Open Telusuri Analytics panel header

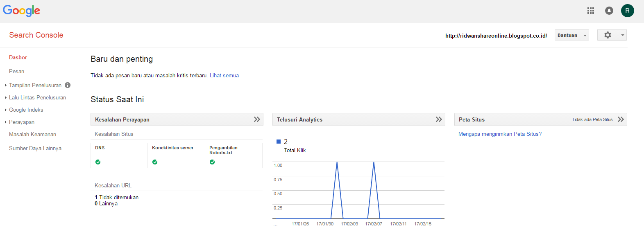(x=358, y=119)
